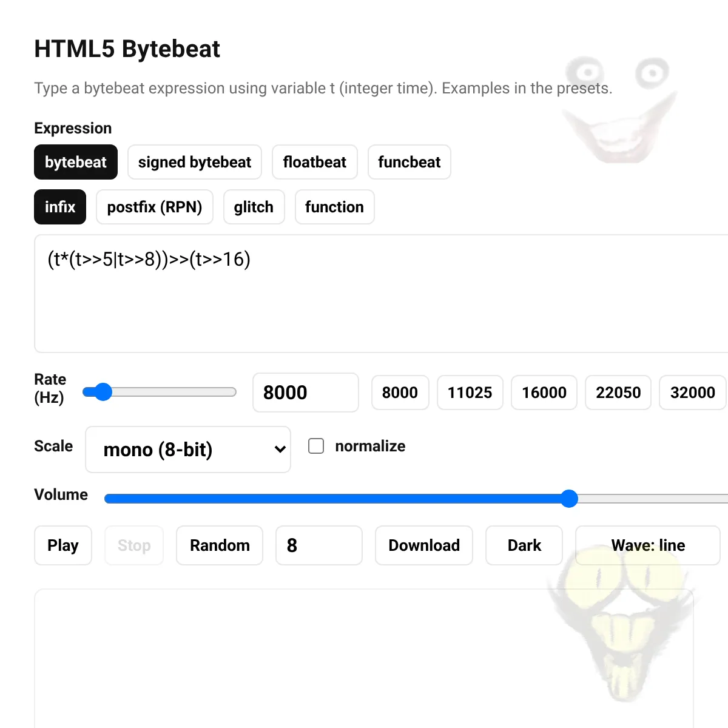Choose the floatbeat expression type
The width and height of the screenshot is (728, 728).
pyautogui.click(x=314, y=162)
